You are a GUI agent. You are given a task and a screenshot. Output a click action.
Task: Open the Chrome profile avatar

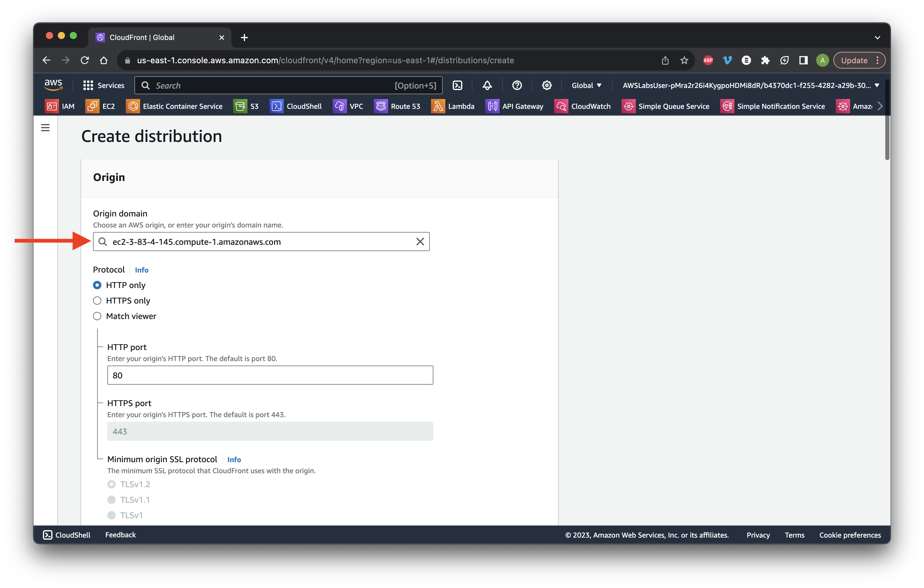pos(822,60)
